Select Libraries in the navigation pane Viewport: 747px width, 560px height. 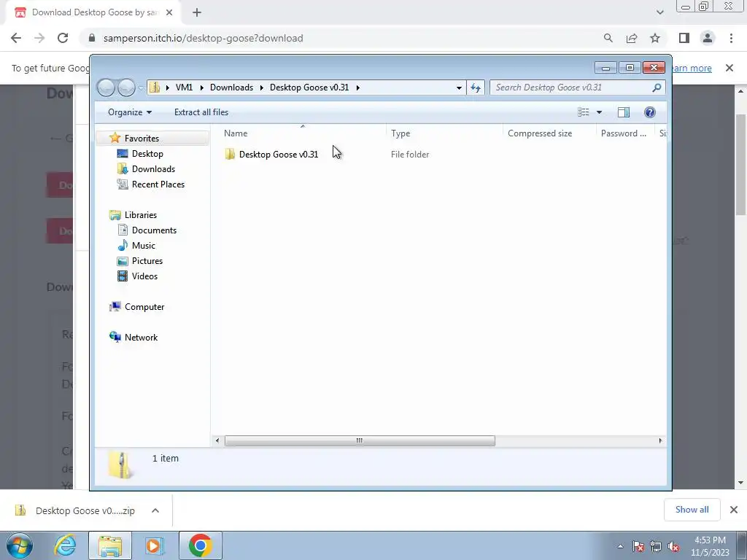[141, 215]
